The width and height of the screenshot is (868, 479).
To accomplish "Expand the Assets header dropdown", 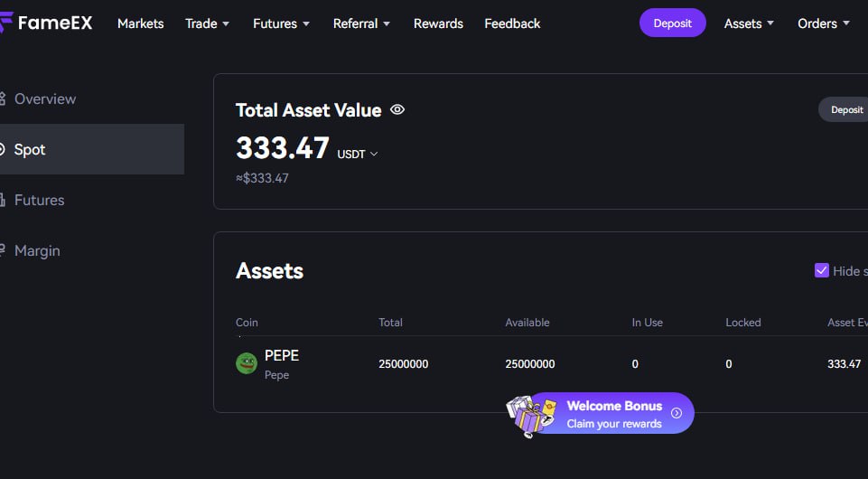I will (x=749, y=23).
